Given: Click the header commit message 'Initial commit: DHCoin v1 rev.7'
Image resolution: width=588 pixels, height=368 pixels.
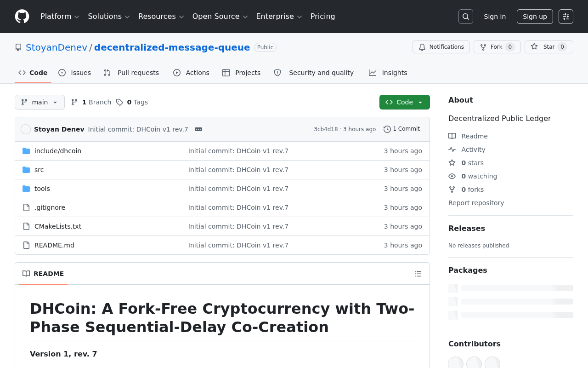Looking at the screenshot, I should point(138,129).
